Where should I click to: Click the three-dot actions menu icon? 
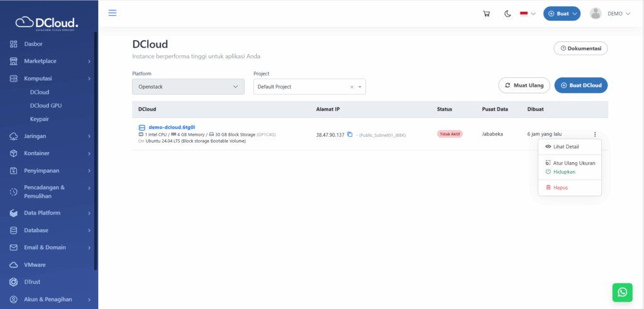point(594,134)
